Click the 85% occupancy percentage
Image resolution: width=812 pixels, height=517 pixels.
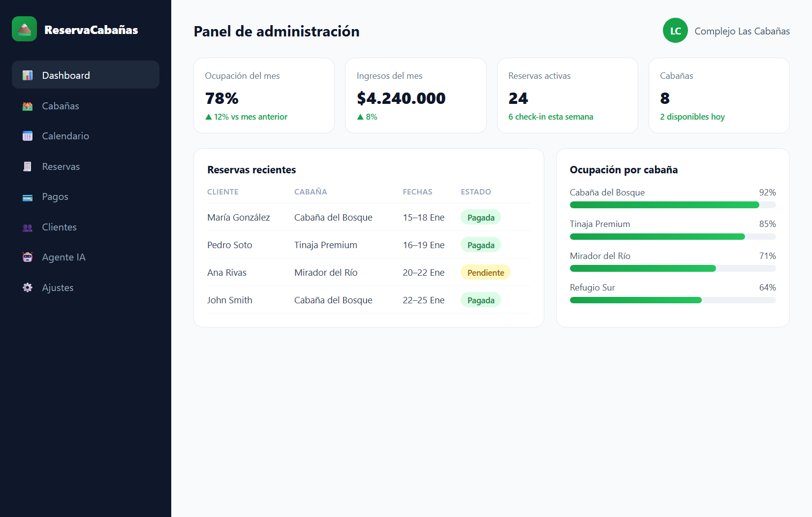[x=767, y=224]
